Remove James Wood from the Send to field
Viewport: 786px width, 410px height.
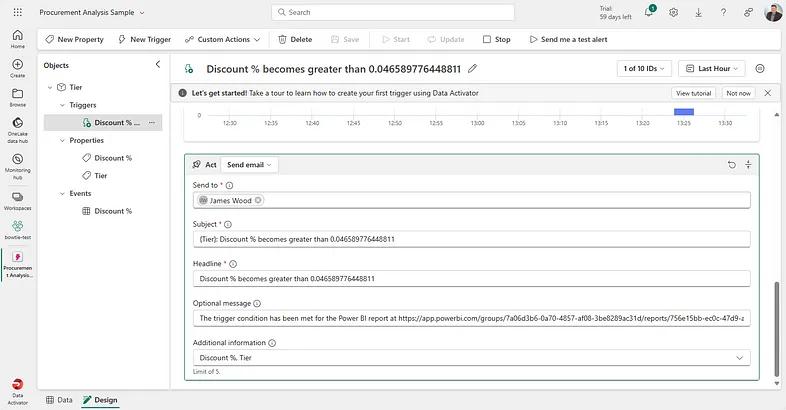(258, 200)
